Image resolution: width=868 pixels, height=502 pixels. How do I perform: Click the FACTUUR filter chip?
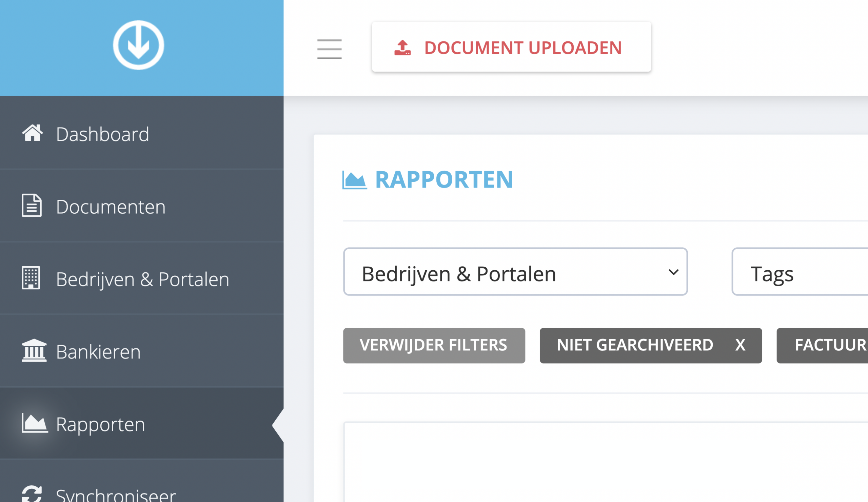(x=823, y=346)
